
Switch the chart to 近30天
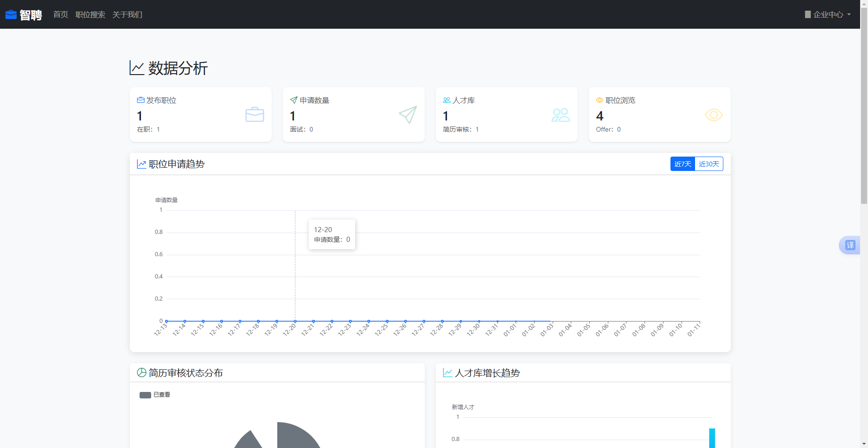tap(709, 164)
